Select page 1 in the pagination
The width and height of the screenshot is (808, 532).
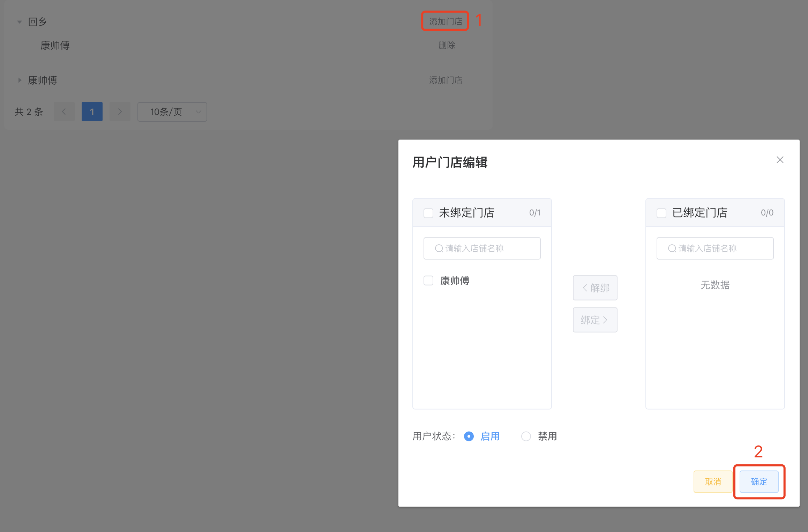[x=92, y=112]
